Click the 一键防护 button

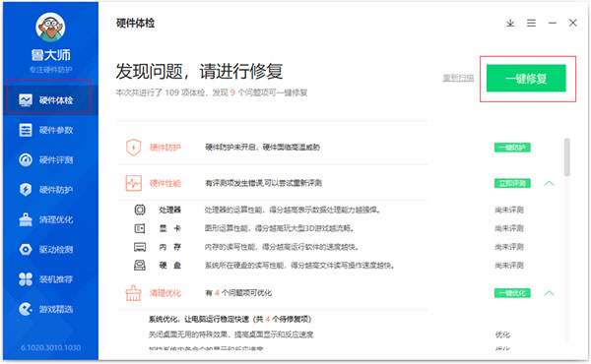pos(512,148)
